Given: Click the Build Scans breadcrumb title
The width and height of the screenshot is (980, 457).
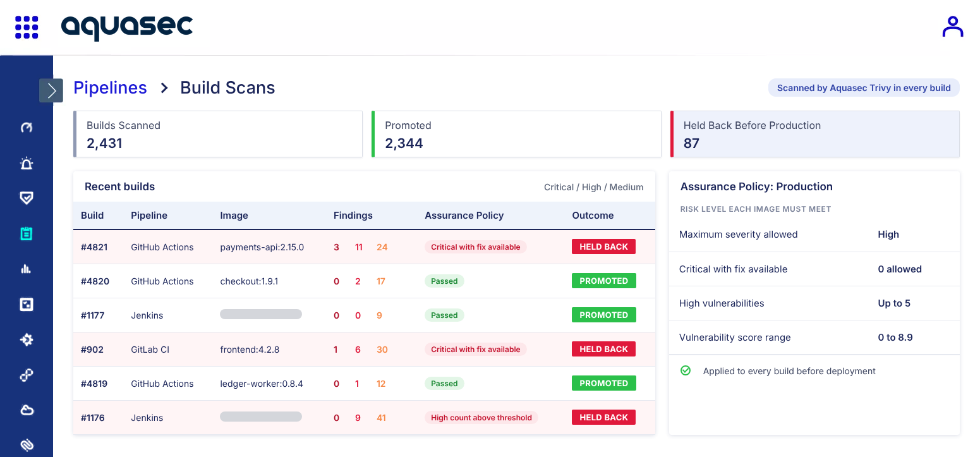Looking at the screenshot, I should pyautogui.click(x=227, y=88).
